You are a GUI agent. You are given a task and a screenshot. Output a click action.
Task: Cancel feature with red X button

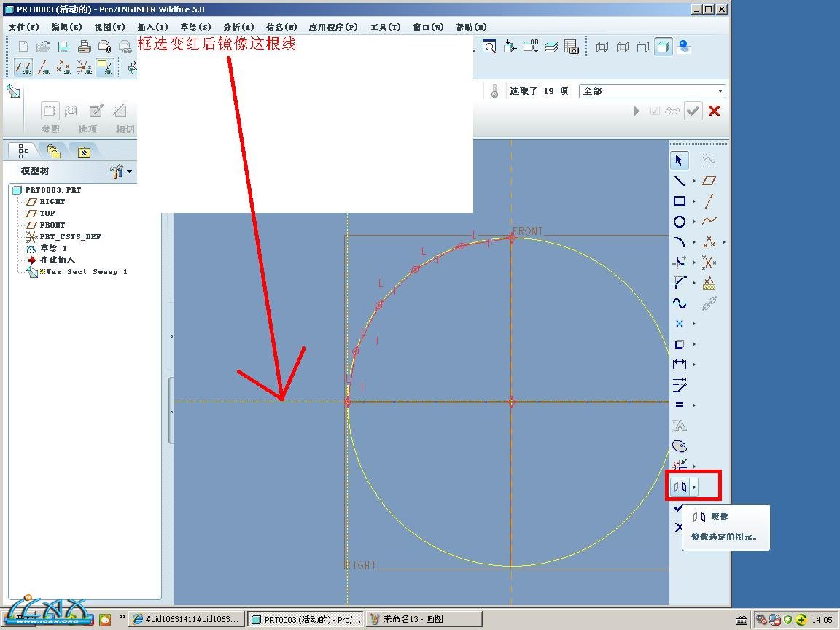(715, 111)
